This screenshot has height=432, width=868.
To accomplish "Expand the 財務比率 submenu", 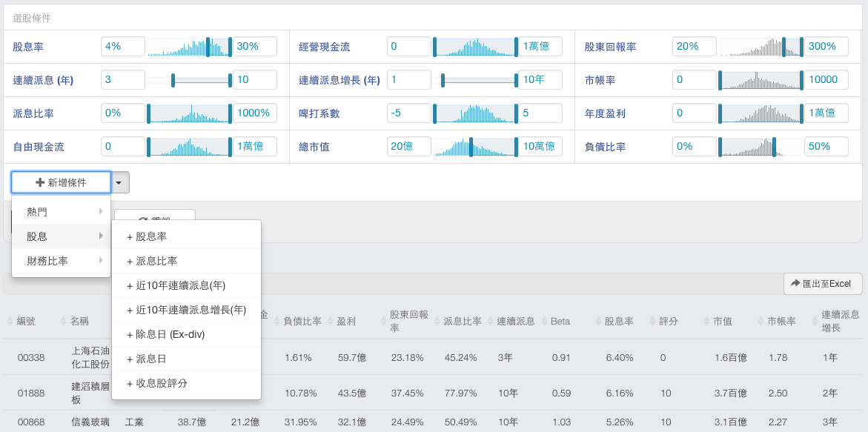I will pos(61,261).
